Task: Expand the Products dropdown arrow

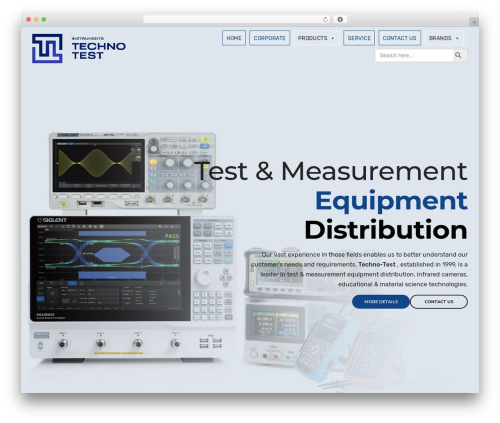Action: pyautogui.click(x=333, y=38)
